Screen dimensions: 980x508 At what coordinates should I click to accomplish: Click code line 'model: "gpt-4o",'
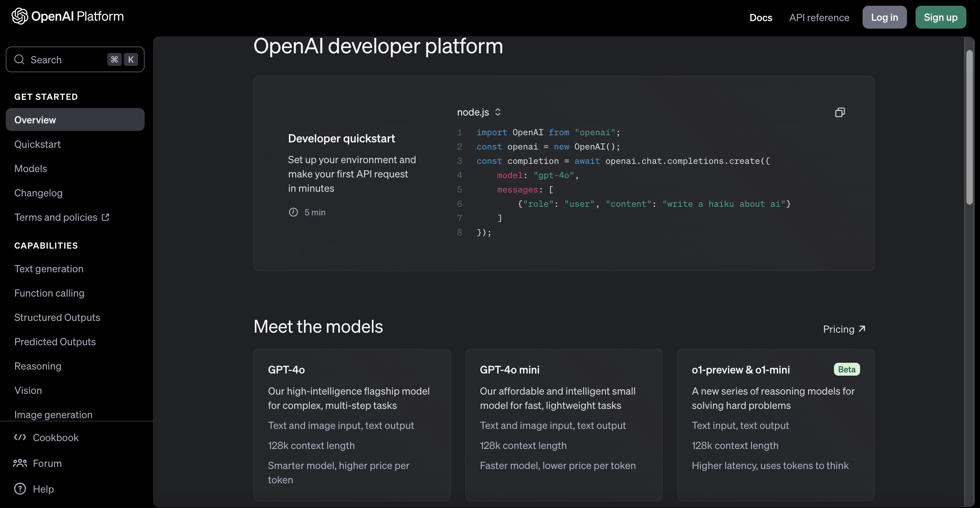point(538,175)
